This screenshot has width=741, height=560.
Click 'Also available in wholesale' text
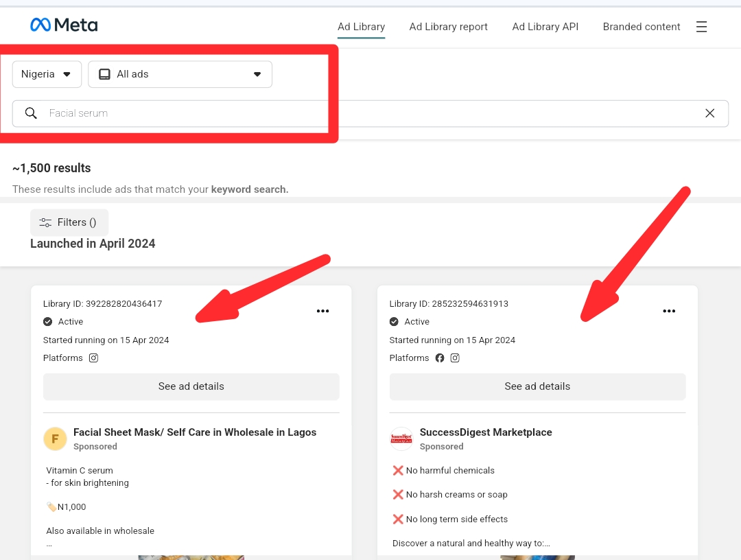click(100, 530)
